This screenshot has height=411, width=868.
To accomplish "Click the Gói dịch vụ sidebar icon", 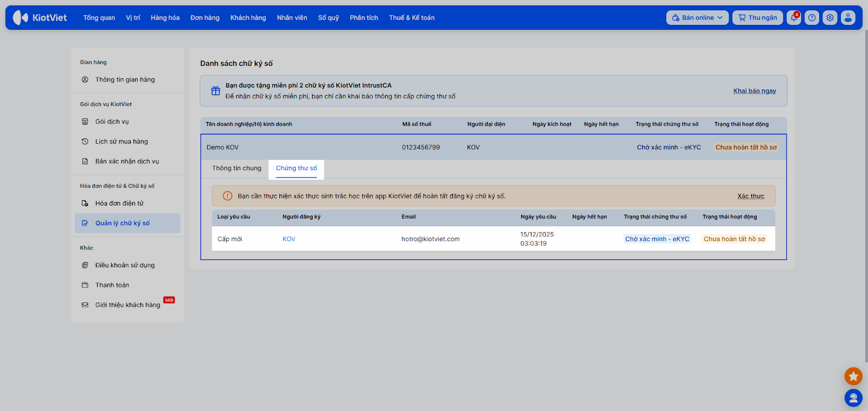I will pyautogui.click(x=85, y=121).
